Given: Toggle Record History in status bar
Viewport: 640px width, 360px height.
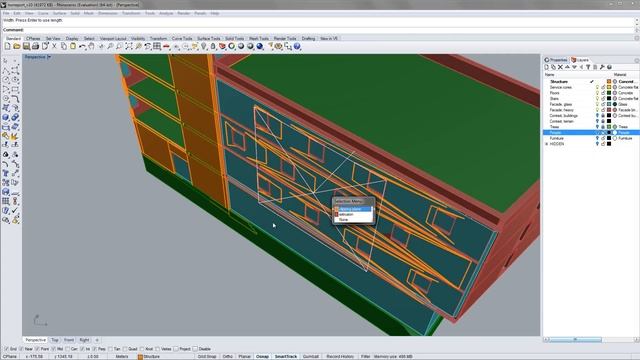Looking at the screenshot, I should click(x=340, y=357).
